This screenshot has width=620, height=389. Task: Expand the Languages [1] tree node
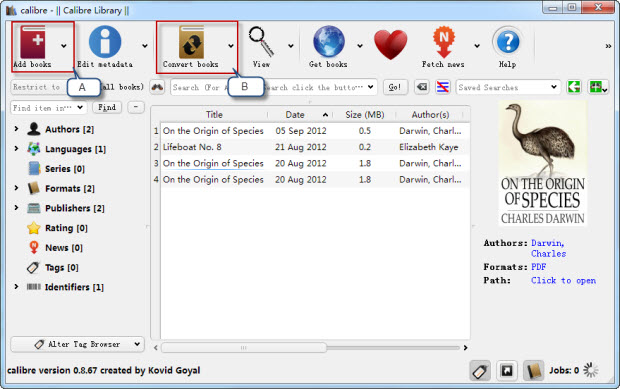pyautogui.click(x=16, y=149)
